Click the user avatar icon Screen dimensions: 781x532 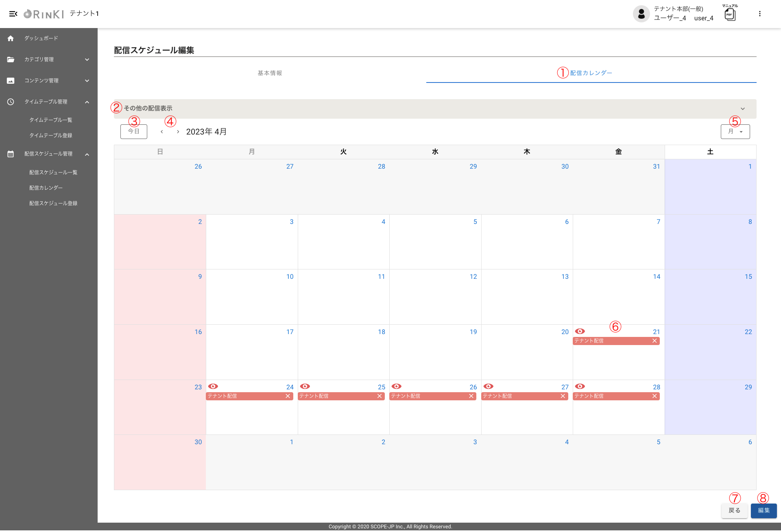coord(641,14)
